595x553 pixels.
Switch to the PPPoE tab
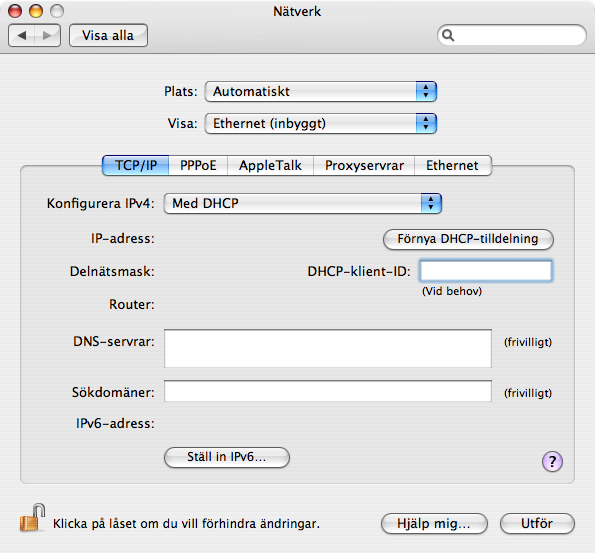[x=198, y=165]
